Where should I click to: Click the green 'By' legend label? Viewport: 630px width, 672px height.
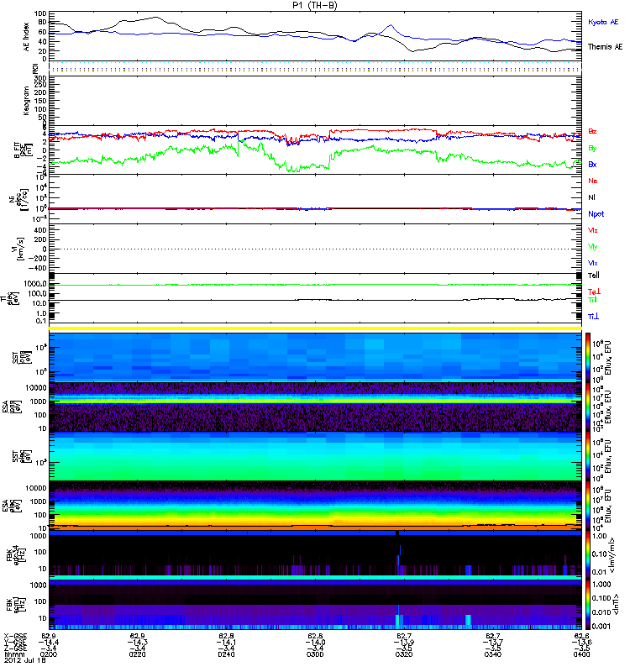592,148
